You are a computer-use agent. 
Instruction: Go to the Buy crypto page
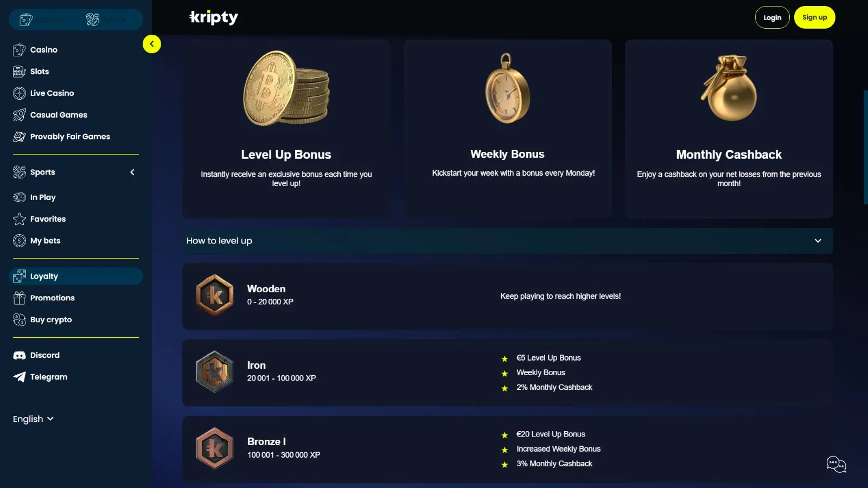click(x=51, y=319)
